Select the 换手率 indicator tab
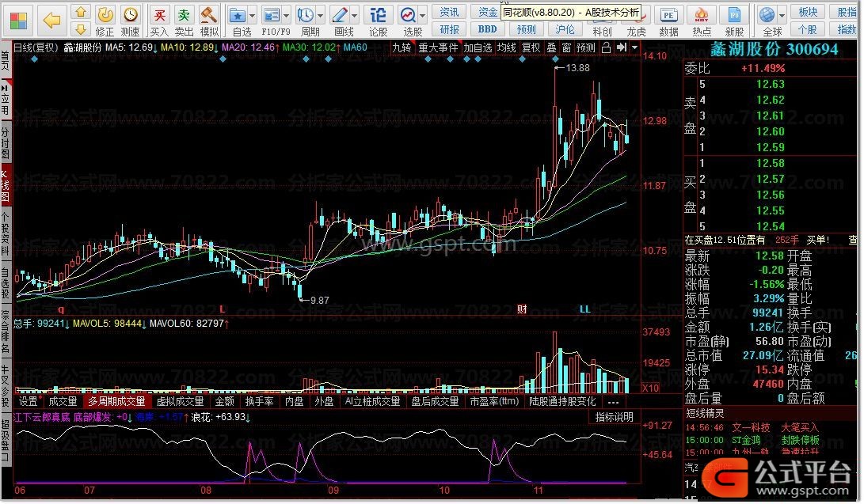Viewport: 864px width, 504px height. (260, 402)
